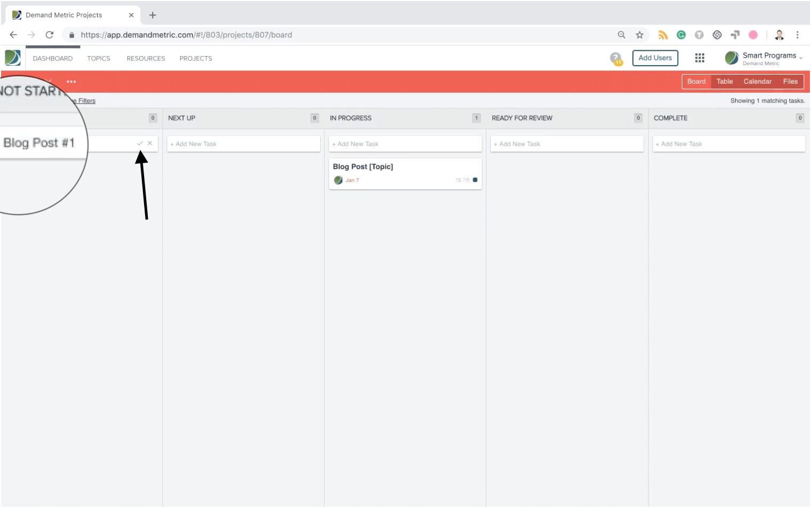This screenshot has width=812, height=509.
Task: Go to the DASHBOARD menu
Action: [x=53, y=59]
